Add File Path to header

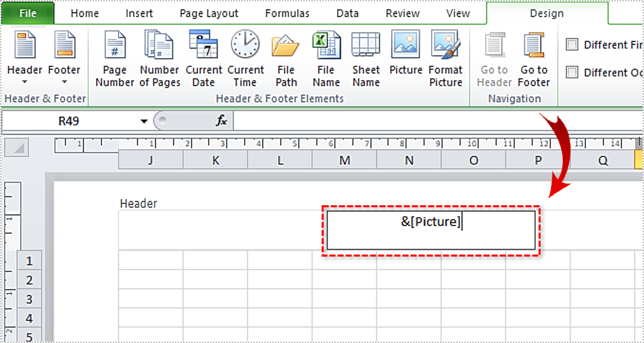286,59
